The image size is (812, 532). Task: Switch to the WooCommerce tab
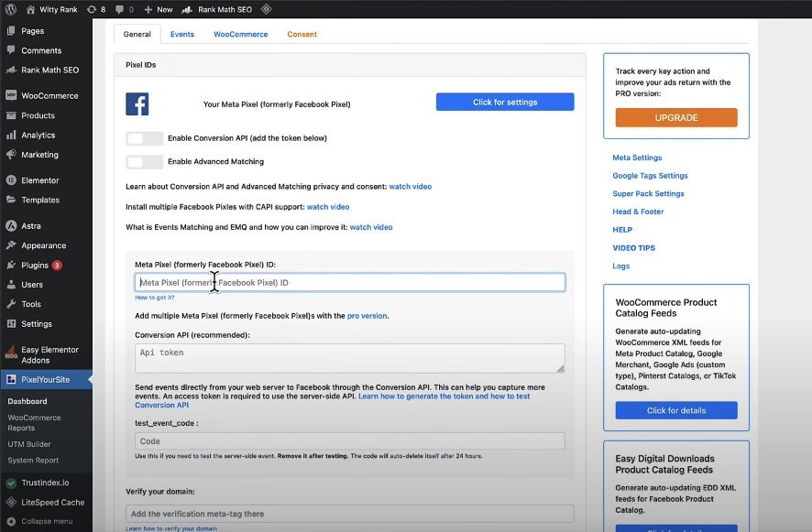pos(241,34)
